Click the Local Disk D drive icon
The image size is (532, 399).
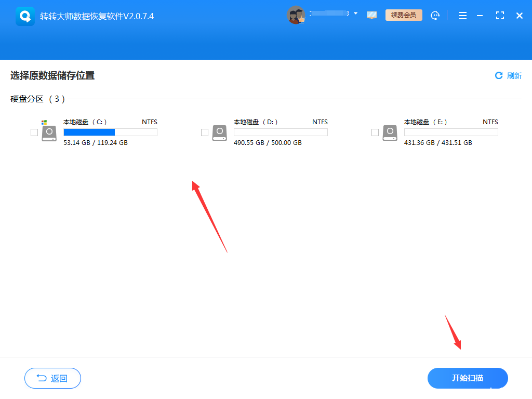click(219, 132)
